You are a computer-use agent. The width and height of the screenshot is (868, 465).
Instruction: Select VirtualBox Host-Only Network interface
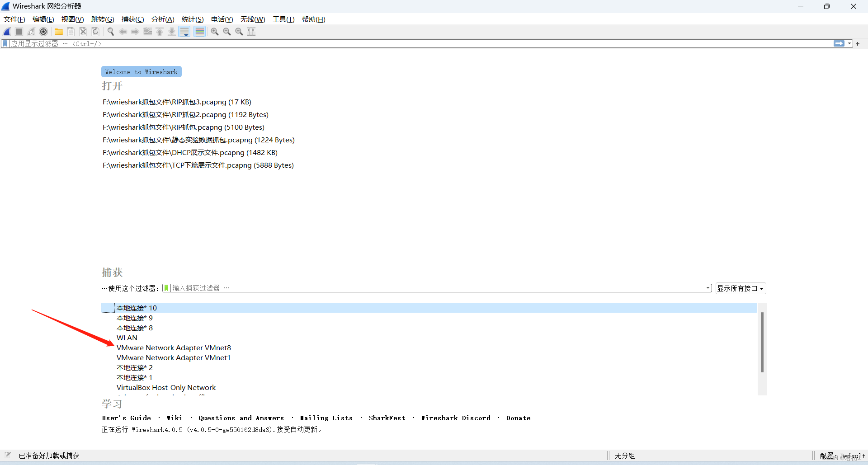[x=429, y=387]
